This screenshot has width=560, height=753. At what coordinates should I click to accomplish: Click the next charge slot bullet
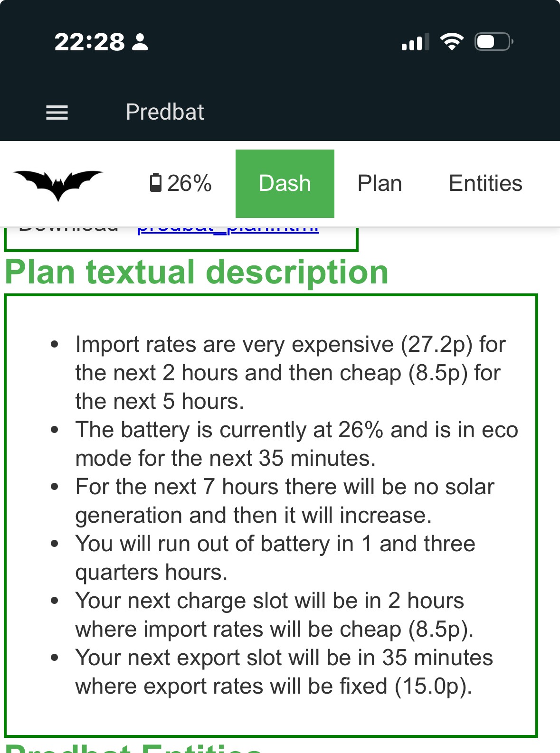(x=275, y=615)
